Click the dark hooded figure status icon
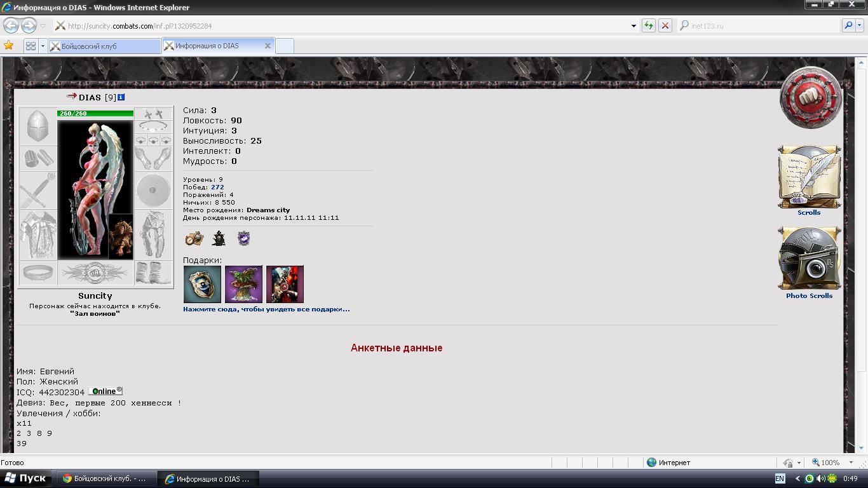 click(x=219, y=238)
